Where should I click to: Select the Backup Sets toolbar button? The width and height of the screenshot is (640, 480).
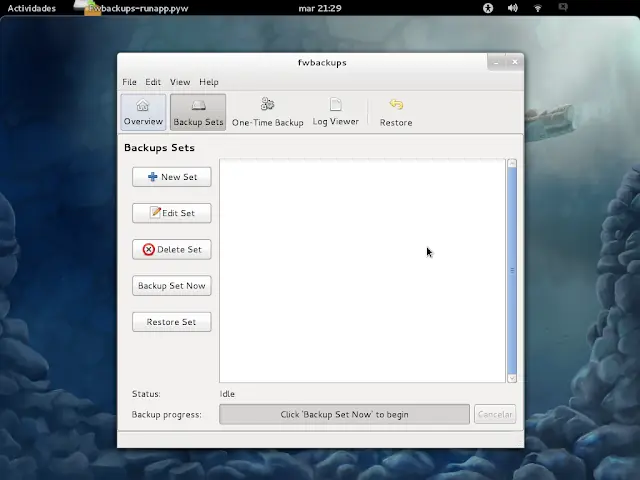tap(198, 112)
